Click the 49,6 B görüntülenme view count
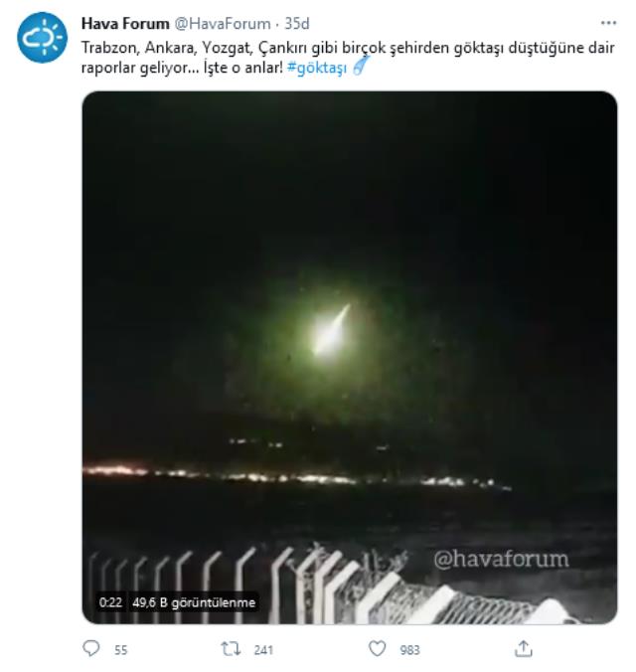Image resolution: width=636 pixels, height=672 pixels. 194,602
